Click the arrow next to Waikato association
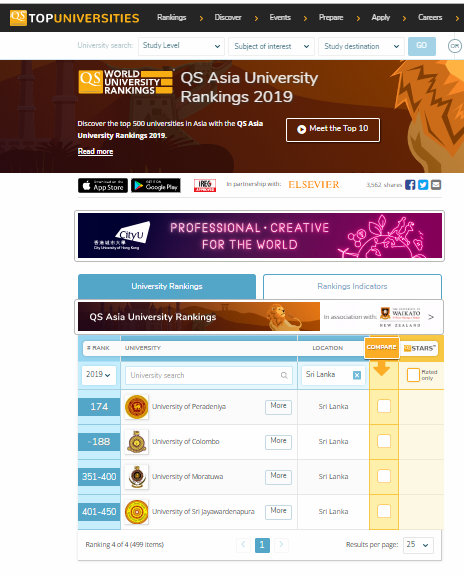This screenshot has width=464, height=576. [431, 317]
